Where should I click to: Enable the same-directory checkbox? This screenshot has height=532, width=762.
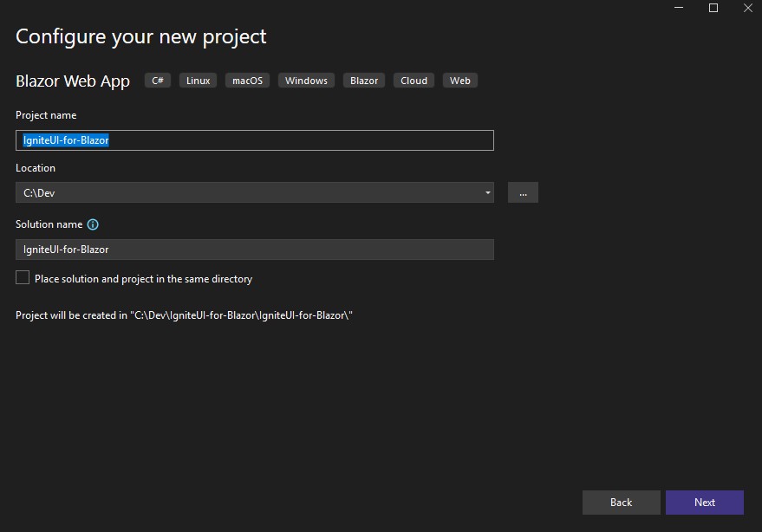pos(23,278)
